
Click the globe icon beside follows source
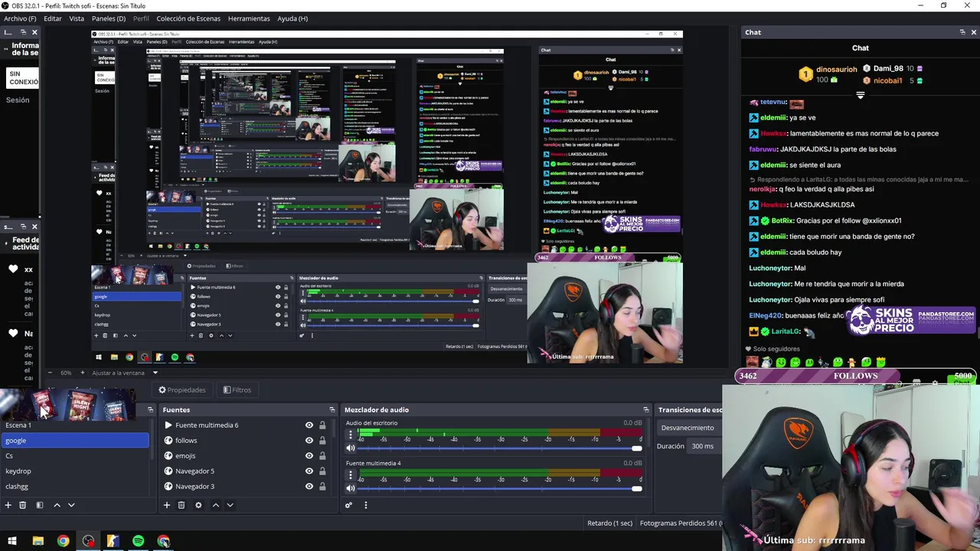pyautogui.click(x=168, y=441)
